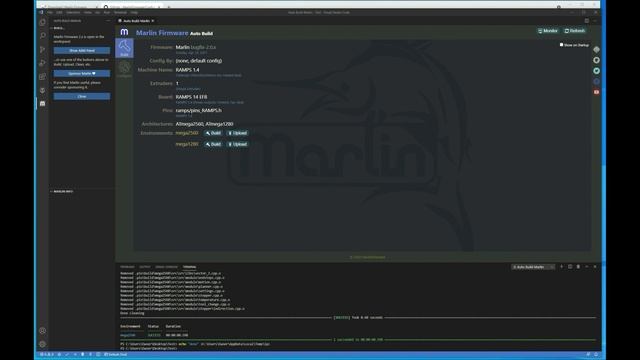640x360 pixels.
Task: Click PlatformIO Build checkmark in status bar
Action: [67, 354]
